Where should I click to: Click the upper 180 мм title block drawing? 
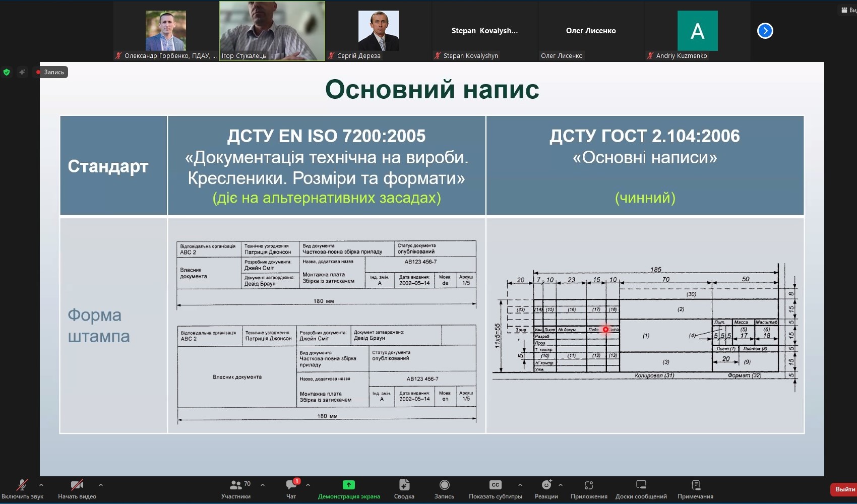coord(326,274)
